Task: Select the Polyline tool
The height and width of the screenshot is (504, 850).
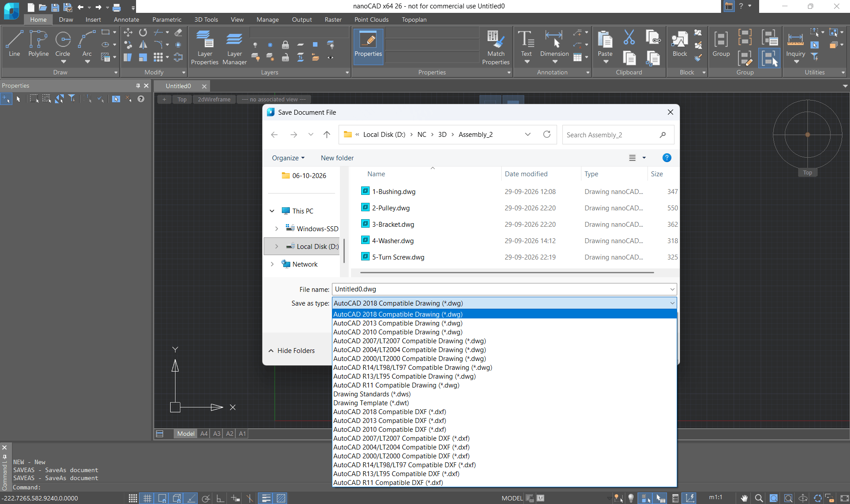Action: click(x=39, y=43)
